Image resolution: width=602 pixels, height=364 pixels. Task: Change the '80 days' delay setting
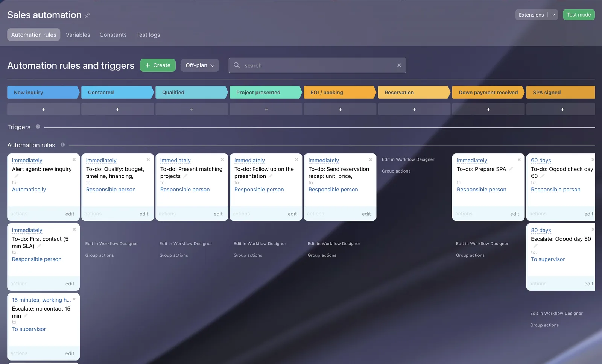point(541,230)
